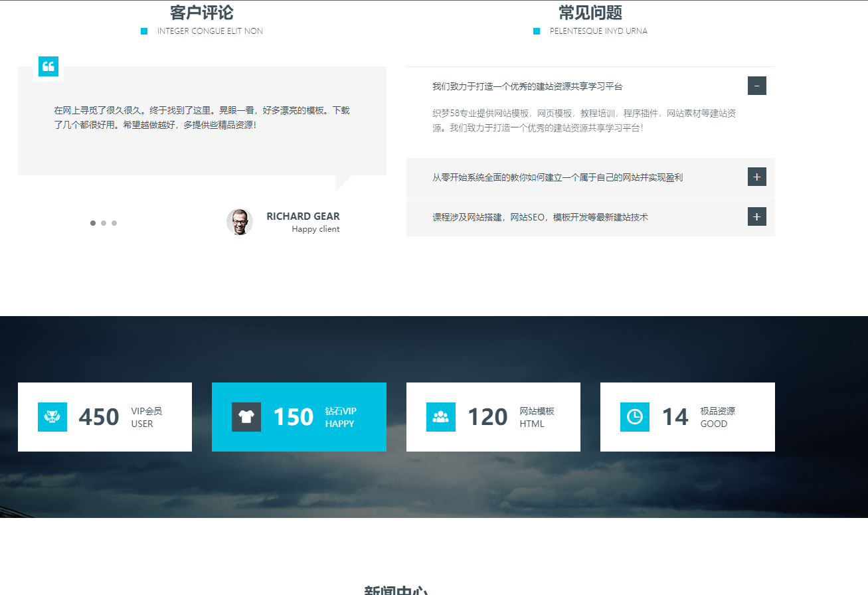The image size is (868, 595).
Task: Click Richard Gear's avatar photo
Action: click(x=240, y=222)
